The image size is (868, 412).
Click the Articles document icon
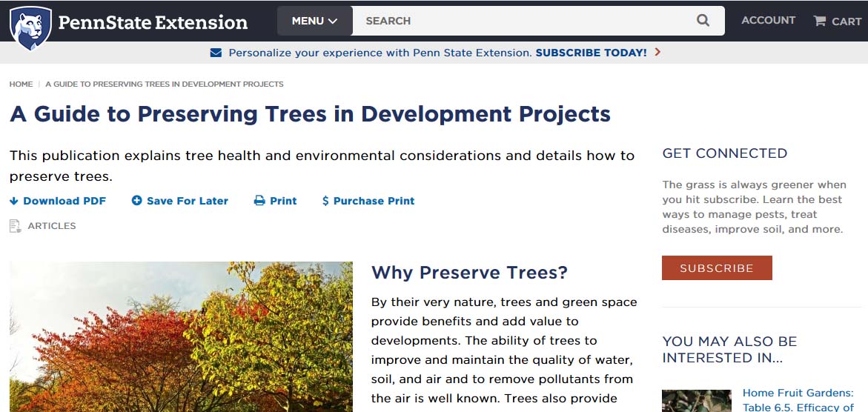pyautogui.click(x=15, y=226)
